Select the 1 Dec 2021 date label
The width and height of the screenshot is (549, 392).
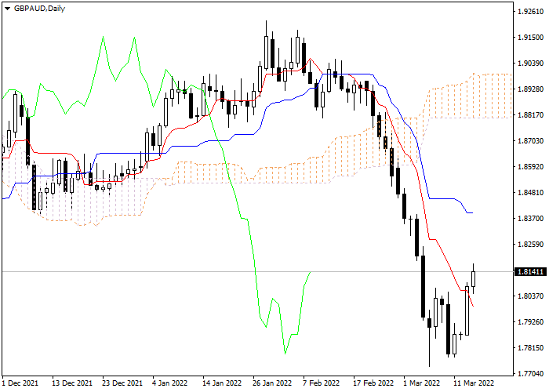[20, 383]
